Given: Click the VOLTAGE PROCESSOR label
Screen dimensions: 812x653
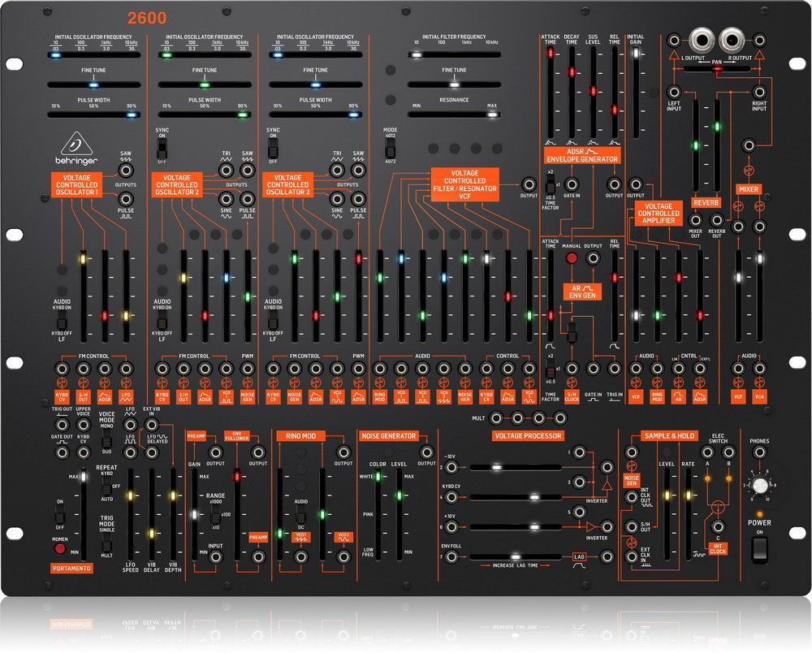Looking at the screenshot, I should pos(528,436).
